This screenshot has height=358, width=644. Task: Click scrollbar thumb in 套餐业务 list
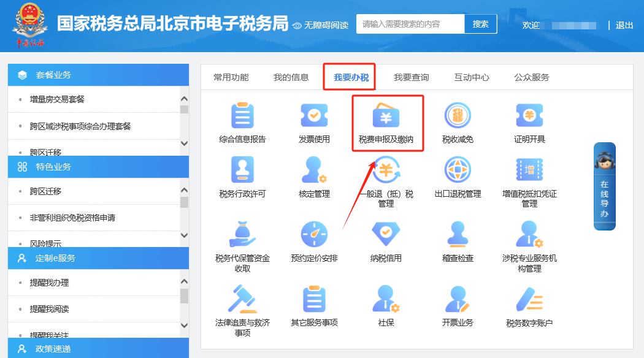click(x=185, y=109)
